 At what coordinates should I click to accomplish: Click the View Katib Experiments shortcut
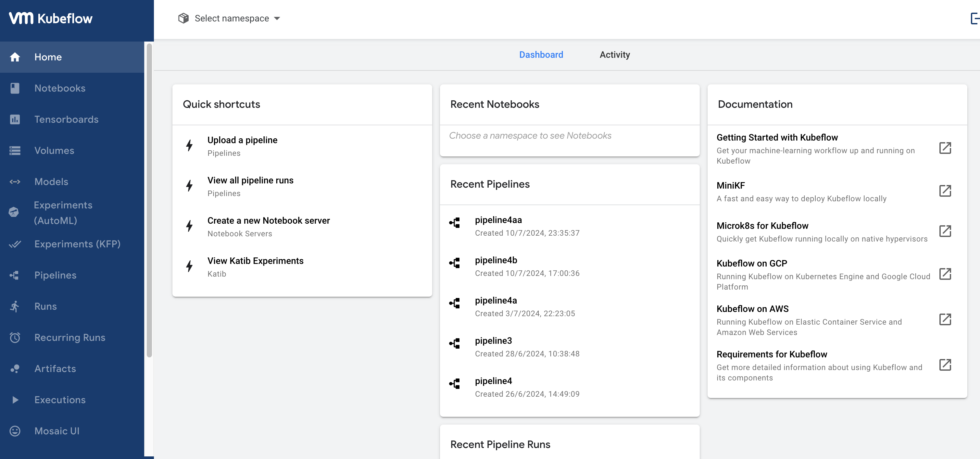pos(302,267)
